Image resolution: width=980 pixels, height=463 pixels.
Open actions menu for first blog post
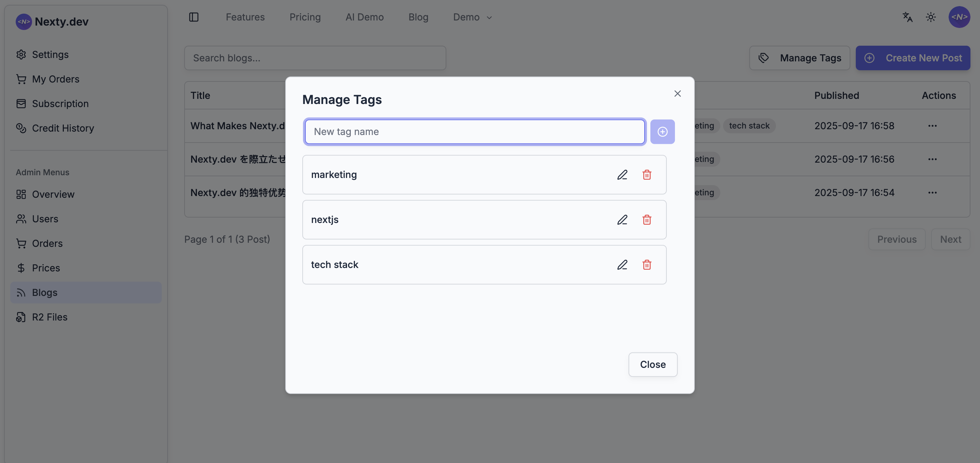pos(932,126)
